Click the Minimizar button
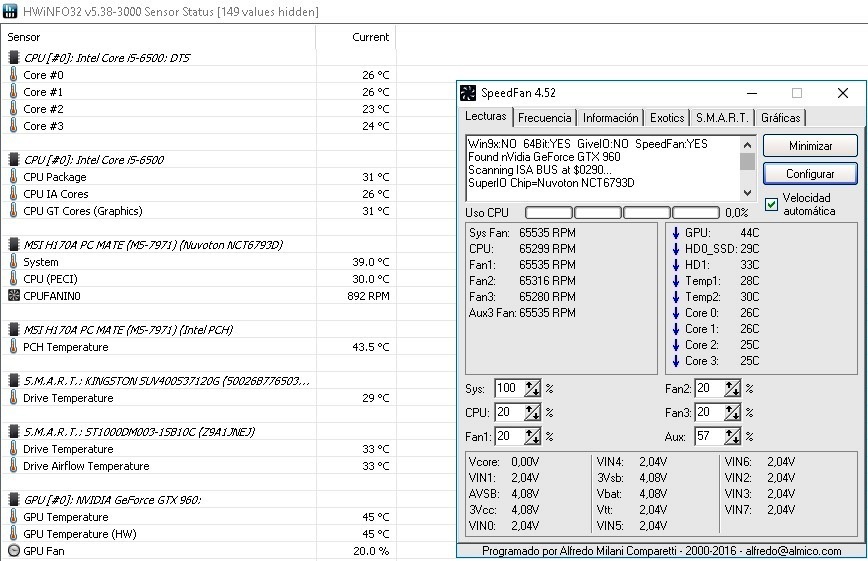 [x=810, y=146]
